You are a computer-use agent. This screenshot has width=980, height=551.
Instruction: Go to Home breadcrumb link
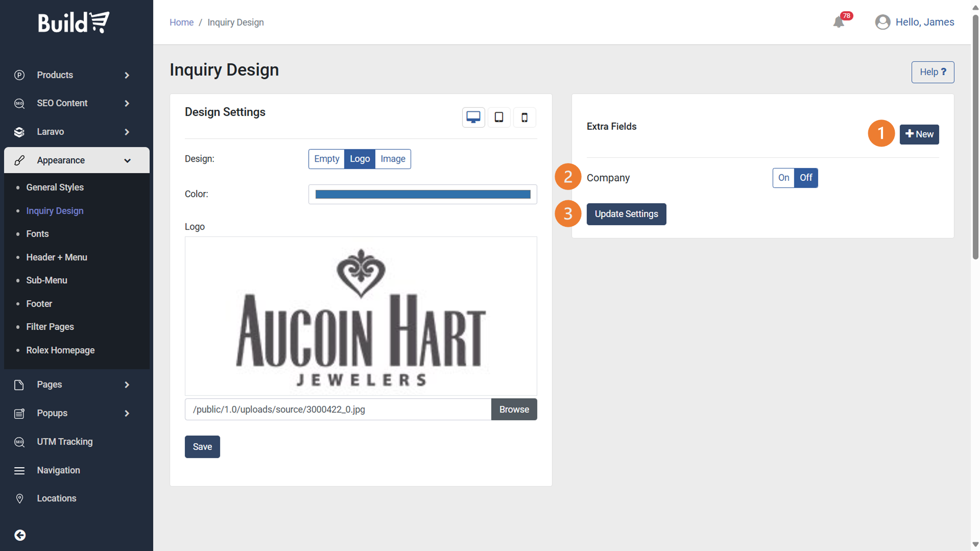[x=181, y=23]
